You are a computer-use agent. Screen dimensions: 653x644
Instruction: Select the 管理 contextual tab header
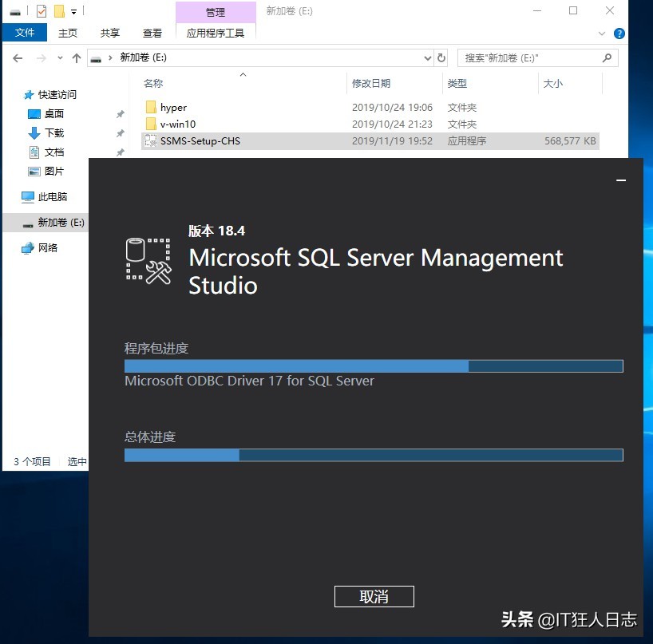[x=216, y=12]
